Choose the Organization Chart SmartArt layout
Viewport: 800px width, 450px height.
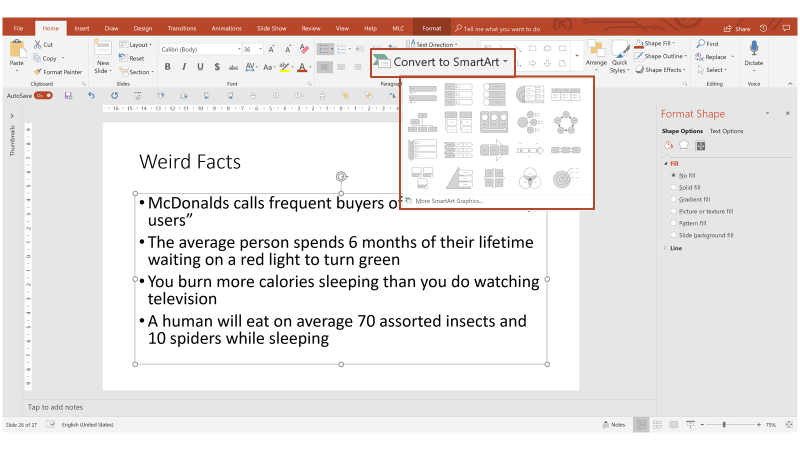point(422,122)
